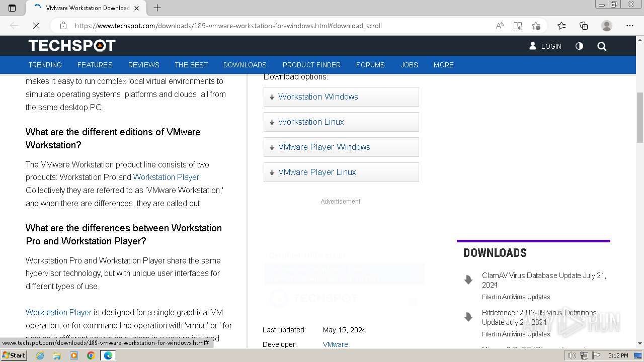Screen dimensions: 644x362
Task: Launch Chrome from taskbar
Action: [x=91, y=355]
